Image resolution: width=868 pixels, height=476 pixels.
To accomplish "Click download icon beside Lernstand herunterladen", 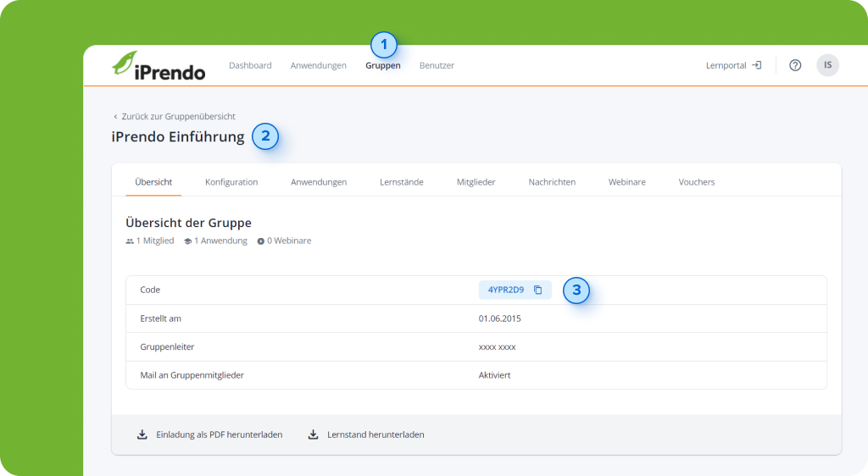I will click(314, 434).
